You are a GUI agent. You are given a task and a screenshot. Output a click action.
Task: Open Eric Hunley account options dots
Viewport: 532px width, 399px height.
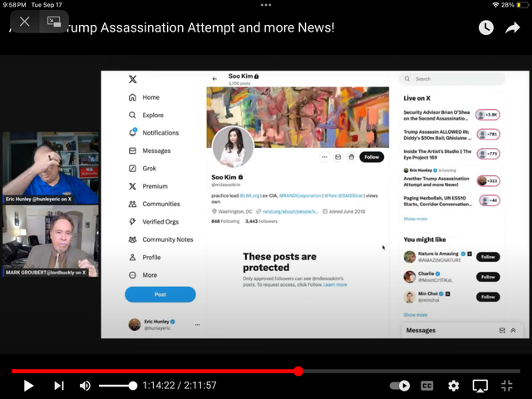(x=197, y=325)
